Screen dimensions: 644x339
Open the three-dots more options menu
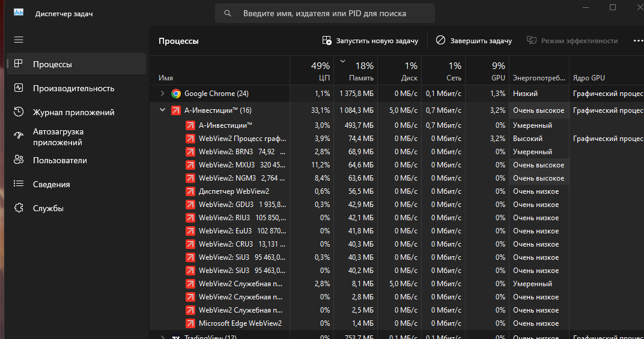pyautogui.click(x=637, y=41)
